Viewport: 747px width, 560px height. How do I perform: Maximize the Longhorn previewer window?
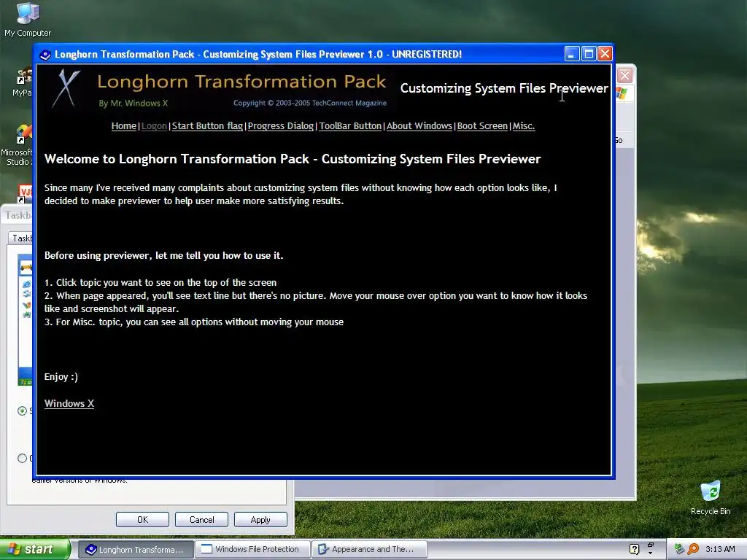pos(589,54)
